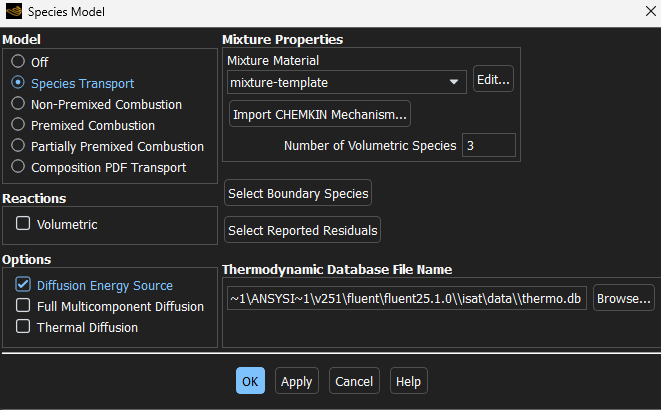Click the Fluent icon in title bar
The width and height of the screenshot is (661, 410).
(12, 12)
